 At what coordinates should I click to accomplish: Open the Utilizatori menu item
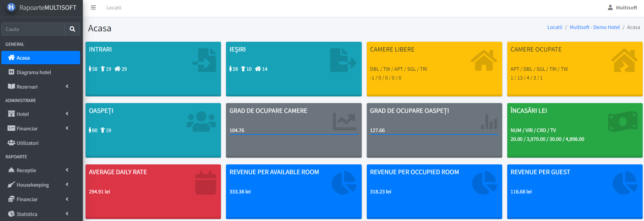pos(28,143)
